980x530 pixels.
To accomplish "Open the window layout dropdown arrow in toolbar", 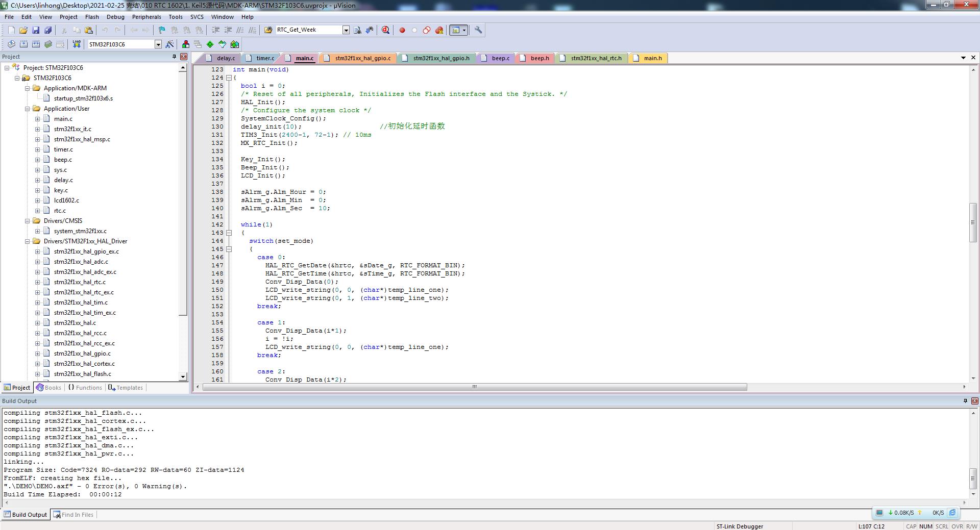I will pos(464,30).
